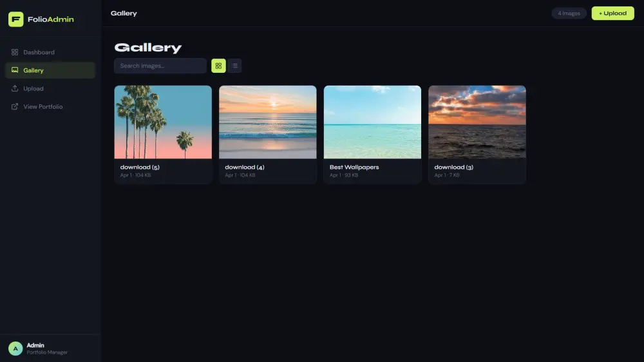Image resolution: width=644 pixels, height=362 pixels.
Task: Open the dark ocean download (3) thumbnail
Action: pos(477,122)
